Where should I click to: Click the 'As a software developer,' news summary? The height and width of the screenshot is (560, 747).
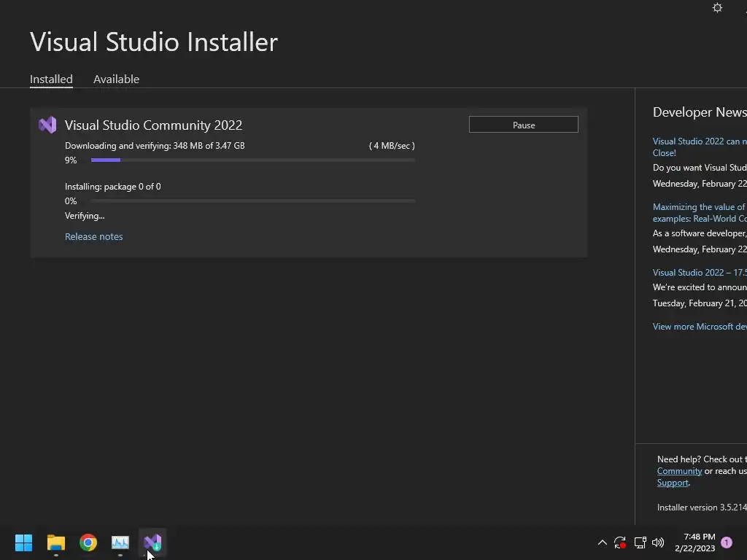pos(700,233)
